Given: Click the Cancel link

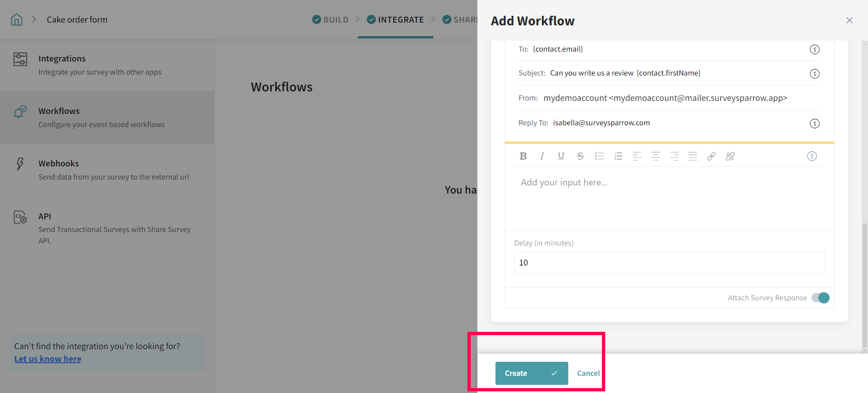Looking at the screenshot, I should (x=588, y=373).
